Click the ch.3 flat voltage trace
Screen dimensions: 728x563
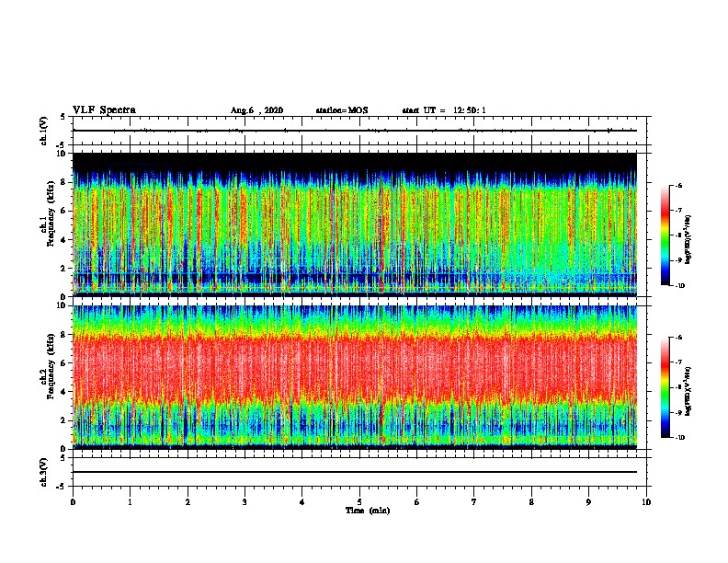click(355, 472)
